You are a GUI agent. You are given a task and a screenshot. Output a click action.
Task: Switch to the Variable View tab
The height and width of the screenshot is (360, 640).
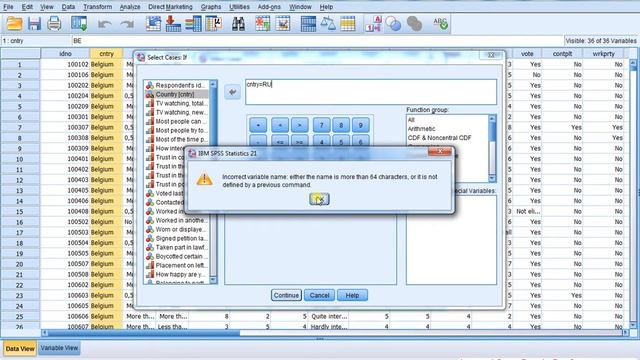[x=59, y=348]
